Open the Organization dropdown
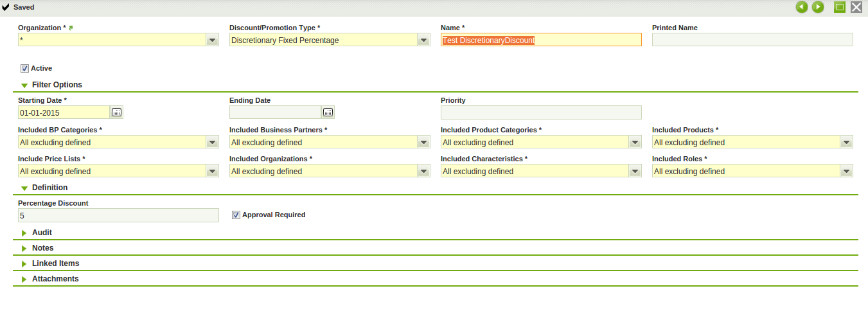The width and height of the screenshot is (868, 320). [212, 40]
